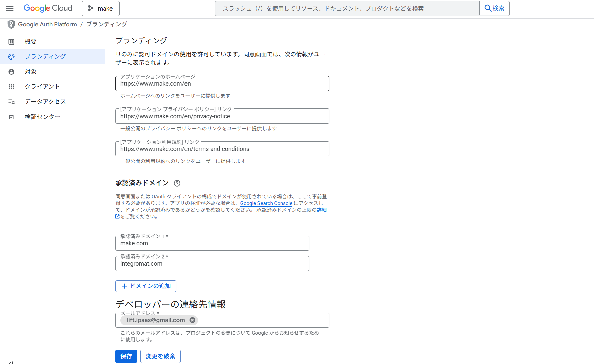
Task: Open the データアクセス page
Action: pyautogui.click(x=52, y=102)
